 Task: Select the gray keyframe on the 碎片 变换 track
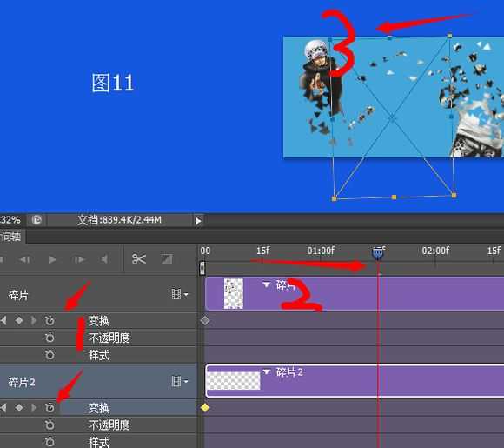click(205, 320)
